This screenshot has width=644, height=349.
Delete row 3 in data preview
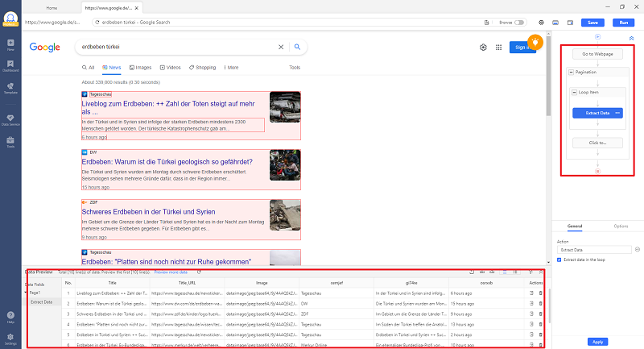[x=540, y=314]
